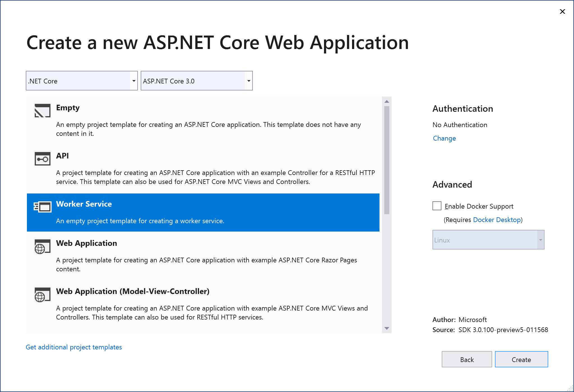This screenshot has height=392, width=574.
Task: Open the Linux Docker OS dropdown
Action: (x=540, y=240)
